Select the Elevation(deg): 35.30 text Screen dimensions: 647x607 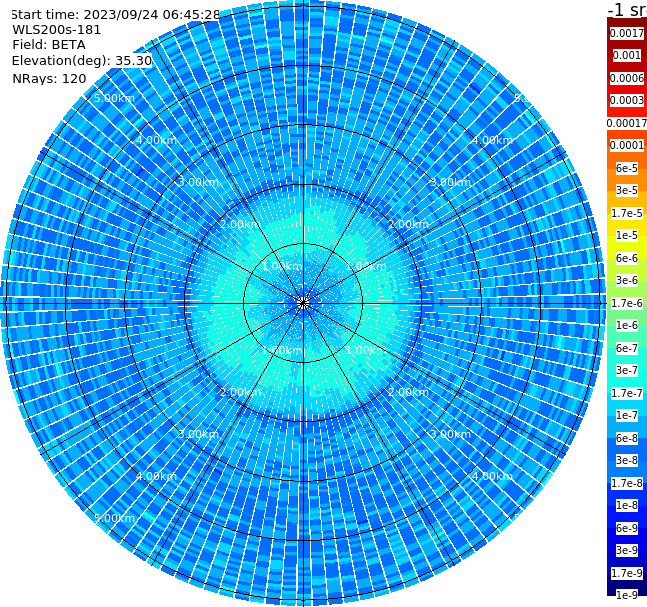coord(82,61)
